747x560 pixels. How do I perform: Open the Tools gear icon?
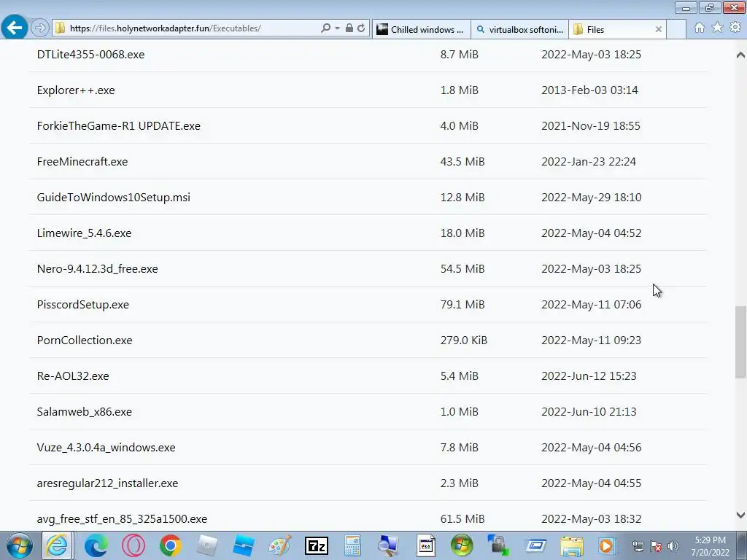click(x=735, y=28)
